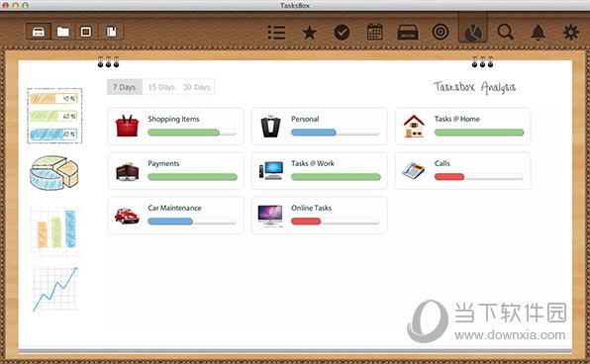Screen dimensions: 590x364
Task: Click the red car maintenance icon
Action: [x=127, y=216]
